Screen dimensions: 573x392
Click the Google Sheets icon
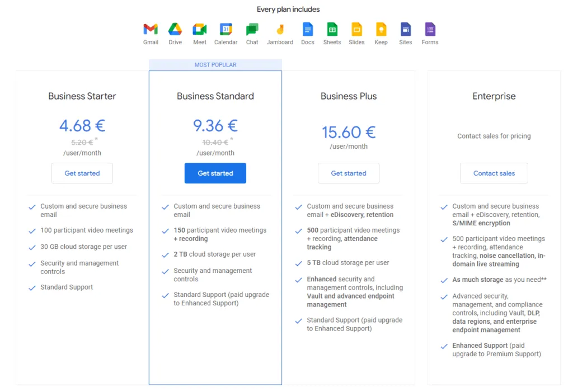(x=332, y=30)
